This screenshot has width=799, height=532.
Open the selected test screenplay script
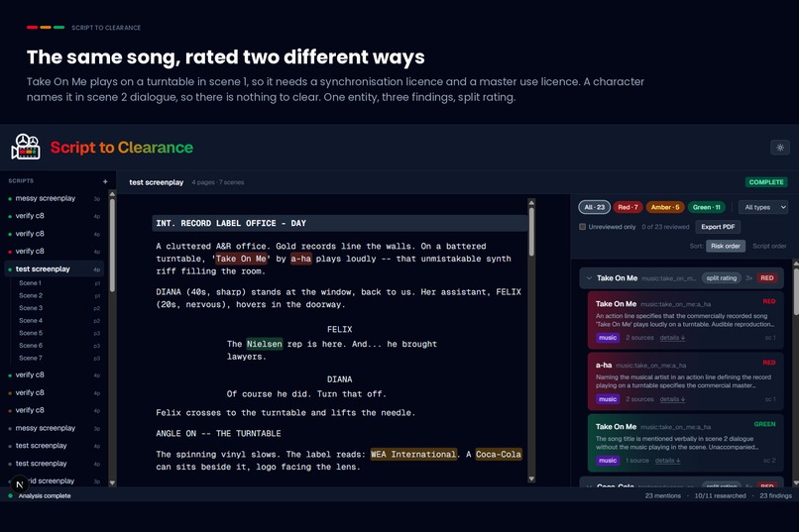(x=55, y=268)
